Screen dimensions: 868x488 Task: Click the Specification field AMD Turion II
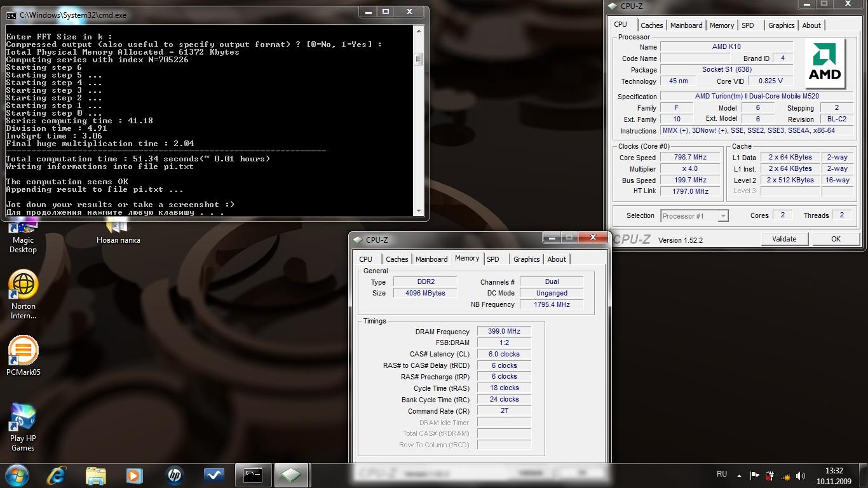(757, 97)
